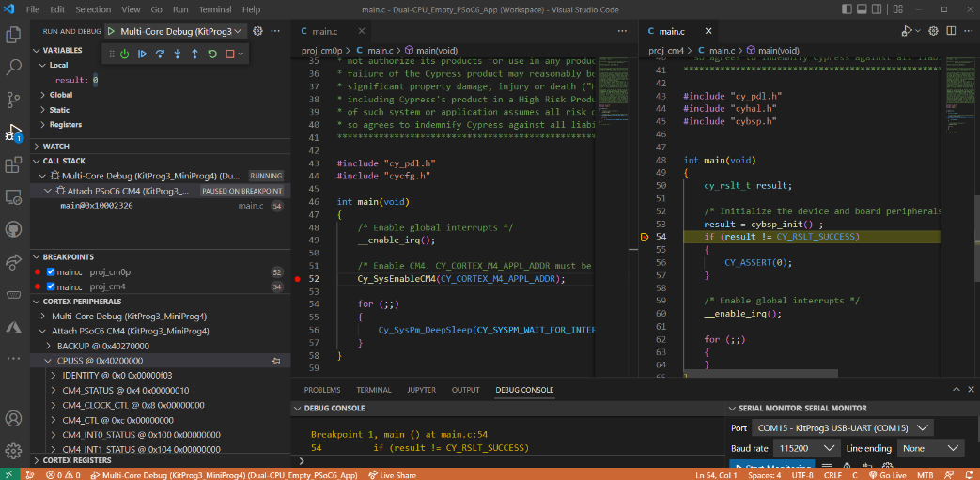Open the Explorer view in activity bar

tap(14, 35)
